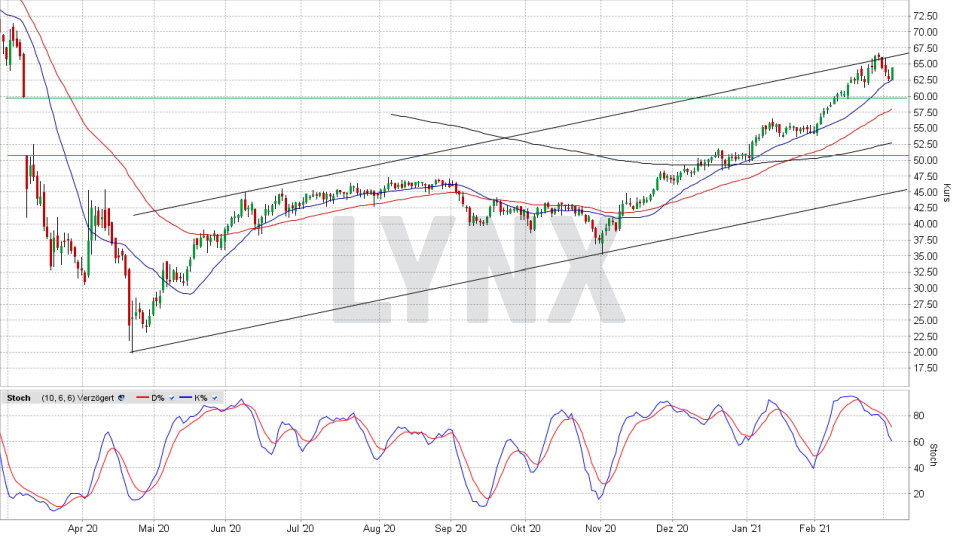The height and width of the screenshot is (540, 960).
Task: Click the 20 value on the Stoch axis
Action: point(918,494)
